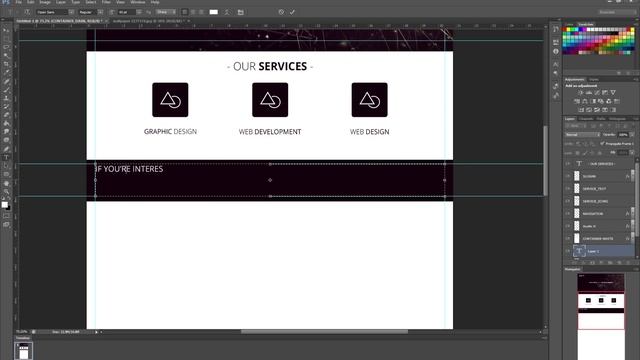Screen dimensions: 640x360
Task: Select the Clone Stamp tool
Action: 6,98
